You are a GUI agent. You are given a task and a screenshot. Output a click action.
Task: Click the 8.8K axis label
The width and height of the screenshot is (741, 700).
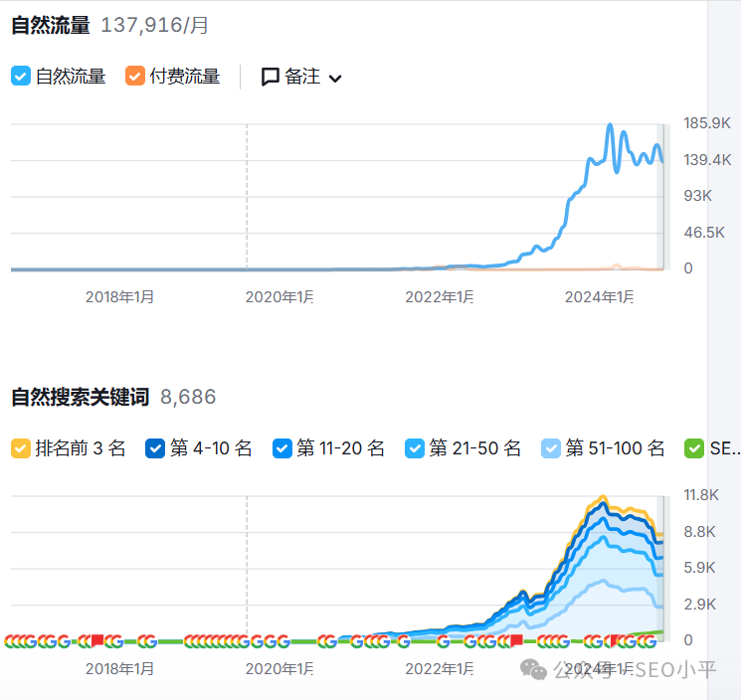pyautogui.click(x=700, y=532)
